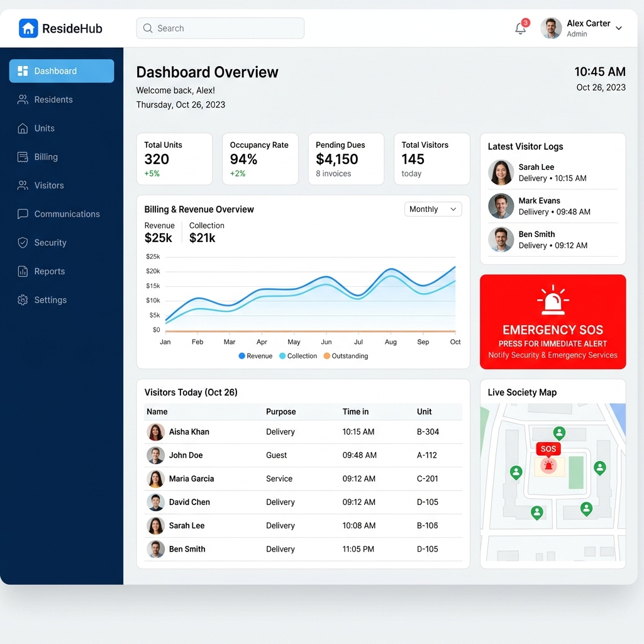Image resolution: width=644 pixels, height=644 pixels.
Task: Click the Residents people icon in sidebar
Action: click(x=23, y=99)
